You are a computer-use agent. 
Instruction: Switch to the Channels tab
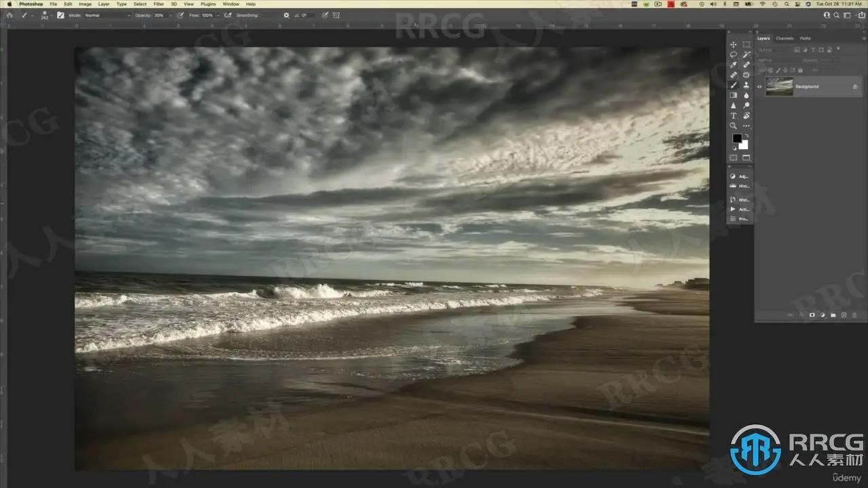coord(785,39)
